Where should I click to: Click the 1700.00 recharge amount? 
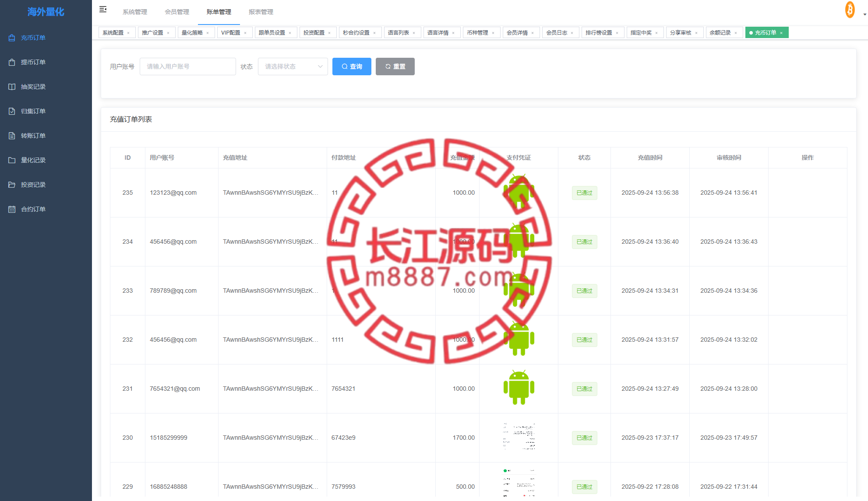pos(464,438)
